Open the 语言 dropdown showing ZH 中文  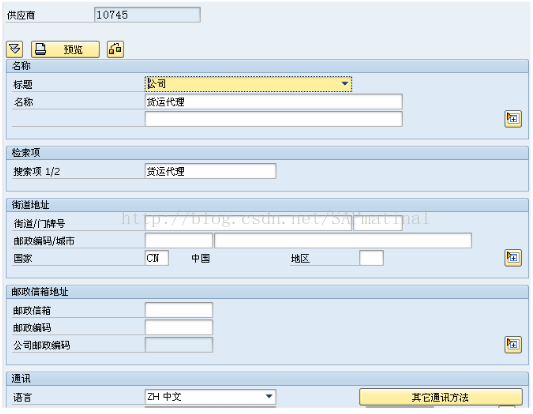(210, 396)
